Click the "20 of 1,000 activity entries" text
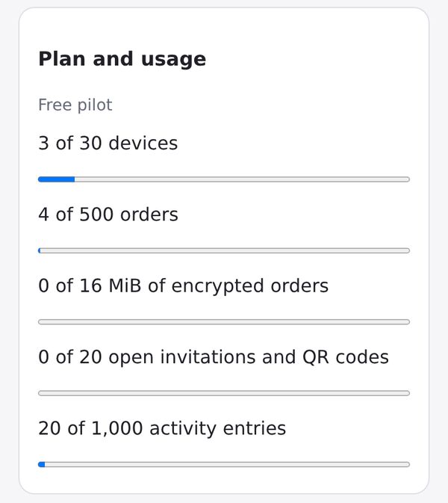The height and width of the screenshot is (503, 448). [162, 428]
